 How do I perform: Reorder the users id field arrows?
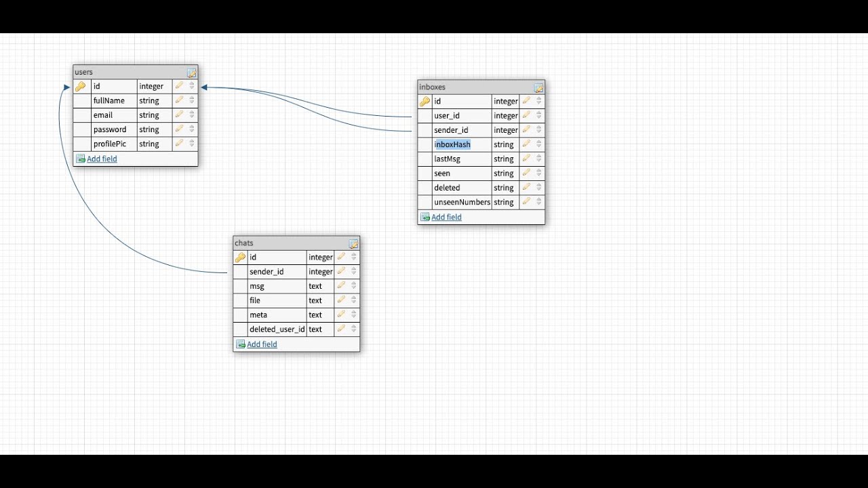(x=192, y=86)
